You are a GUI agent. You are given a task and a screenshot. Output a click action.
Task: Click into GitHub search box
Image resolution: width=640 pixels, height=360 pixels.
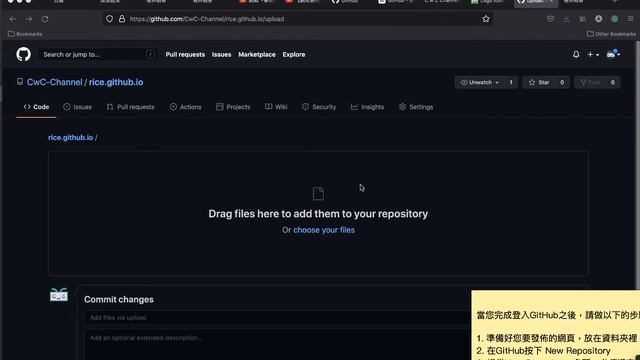click(97, 54)
